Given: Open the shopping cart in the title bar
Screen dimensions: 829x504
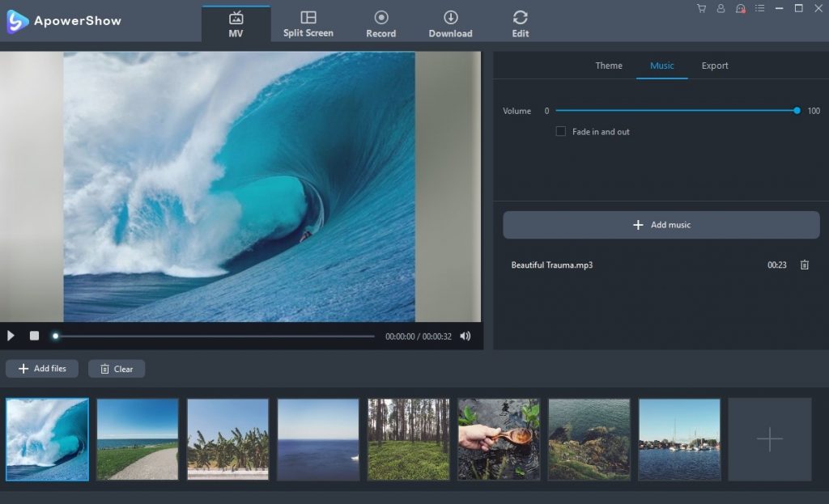Looking at the screenshot, I should pos(702,9).
